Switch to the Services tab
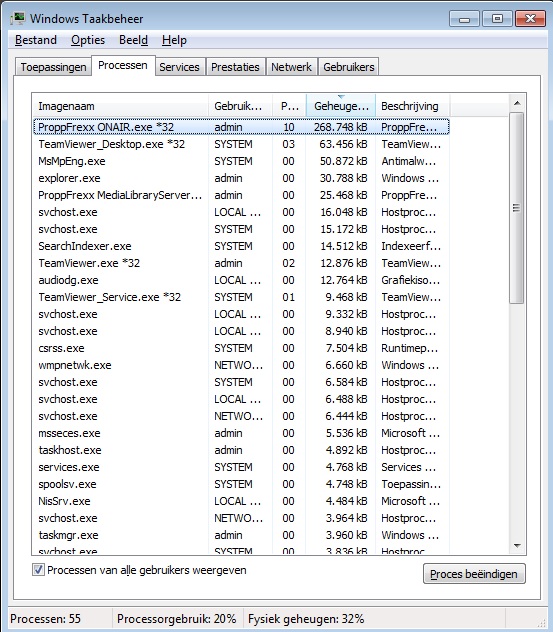Image resolution: width=553 pixels, height=632 pixels. pyautogui.click(x=179, y=67)
